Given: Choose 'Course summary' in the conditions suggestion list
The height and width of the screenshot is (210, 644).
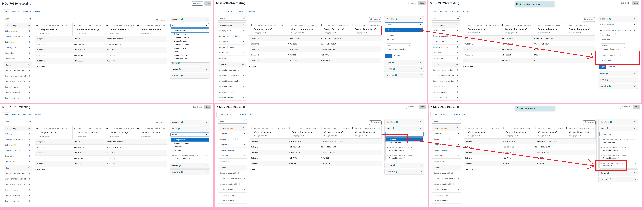Looking at the screenshot, I should coord(181,48).
